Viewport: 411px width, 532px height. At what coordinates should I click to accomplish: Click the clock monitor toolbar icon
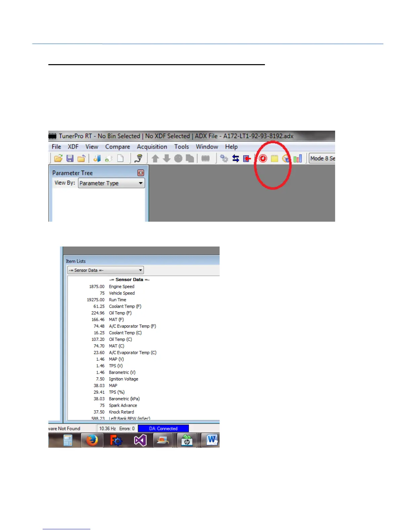click(x=286, y=159)
